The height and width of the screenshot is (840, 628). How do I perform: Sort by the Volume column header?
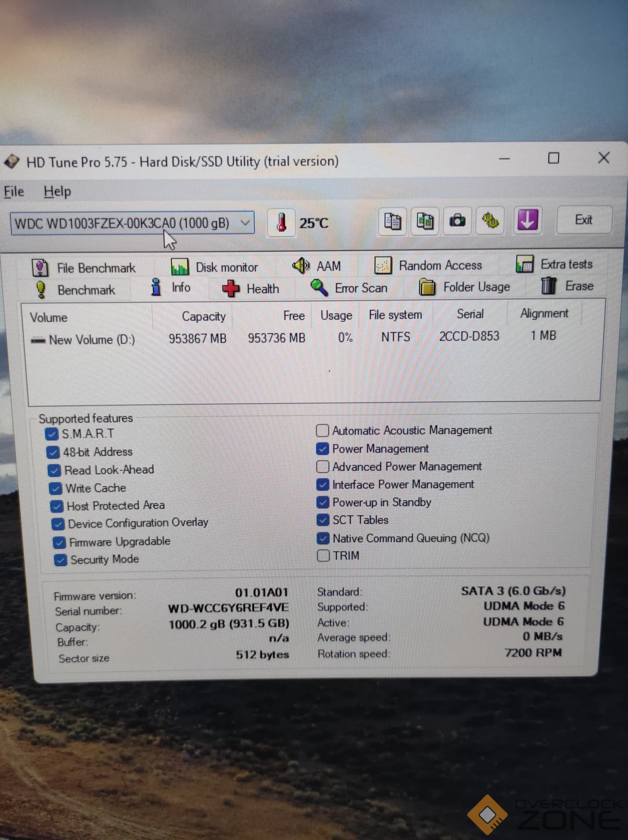pos(48,318)
